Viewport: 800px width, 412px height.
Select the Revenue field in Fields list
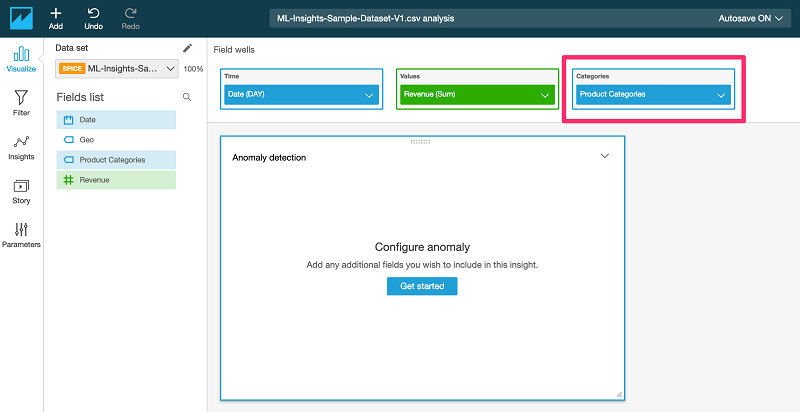click(x=116, y=180)
